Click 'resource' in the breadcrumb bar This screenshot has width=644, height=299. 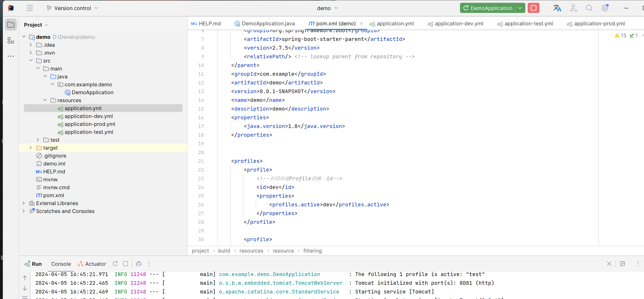283,251
